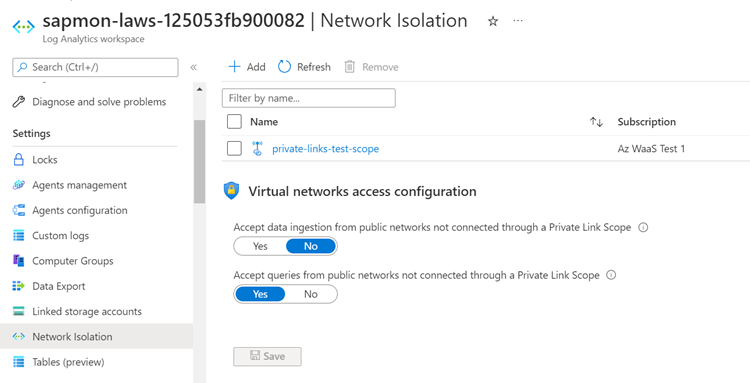
Task: Click the Settings section heading
Action: 32,133
